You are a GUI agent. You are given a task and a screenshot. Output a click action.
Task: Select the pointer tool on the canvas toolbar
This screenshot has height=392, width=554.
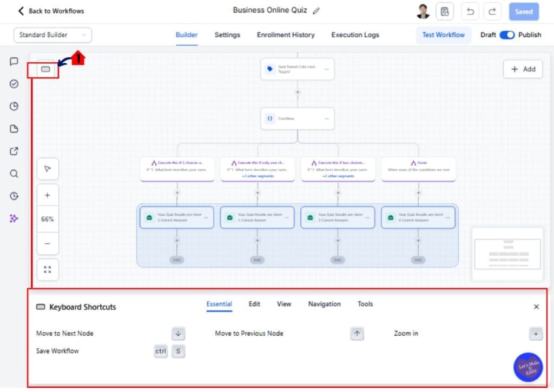coord(48,169)
